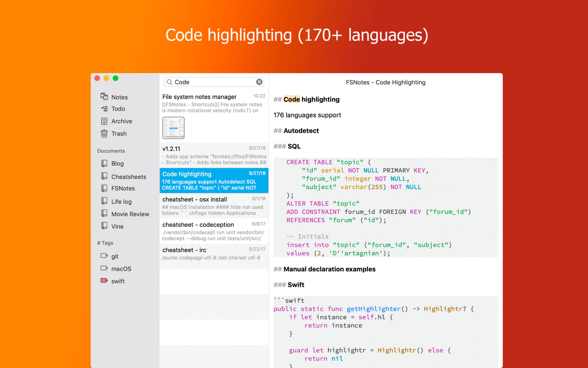Open the Trash bin icon
This screenshot has width=588, height=368.
(x=104, y=134)
